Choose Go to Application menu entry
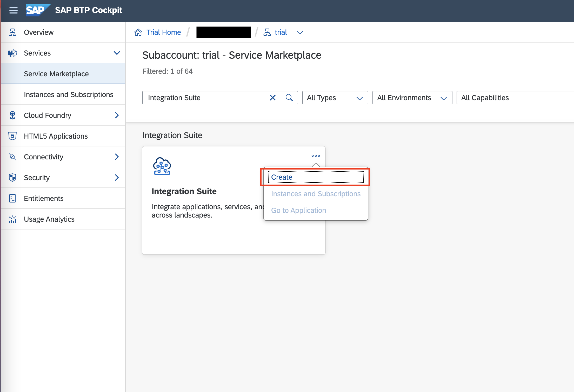The height and width of the screenshot is (392, 574). [298, 210]
